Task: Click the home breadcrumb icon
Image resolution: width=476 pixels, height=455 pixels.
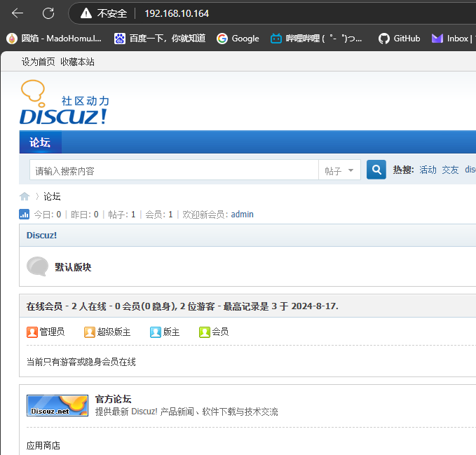Action: click(x=25, y=196)
